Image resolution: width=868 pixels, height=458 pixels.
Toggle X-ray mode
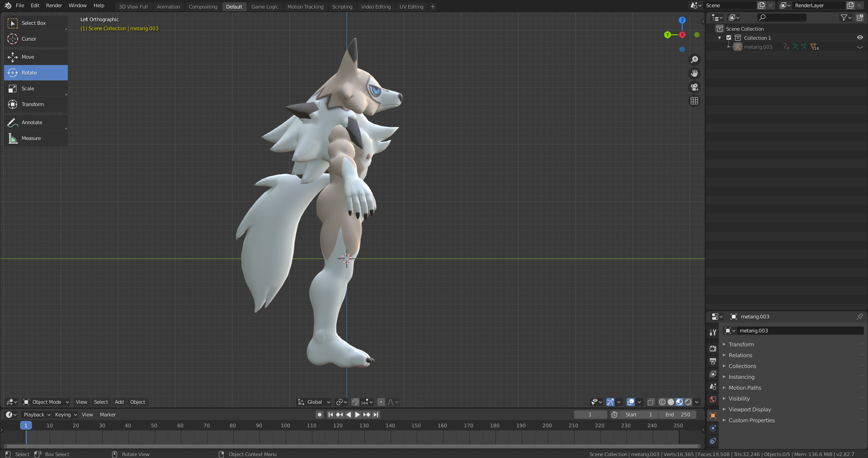point(651,402)
